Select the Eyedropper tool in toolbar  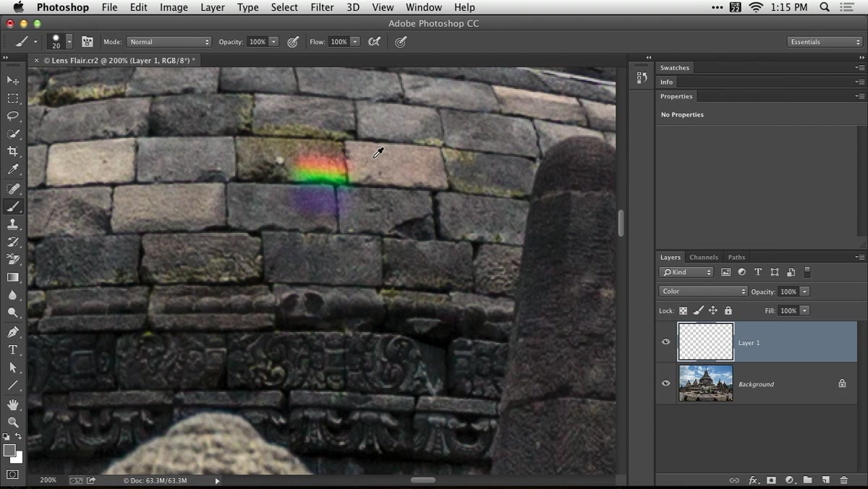click(x=13, y=170)
